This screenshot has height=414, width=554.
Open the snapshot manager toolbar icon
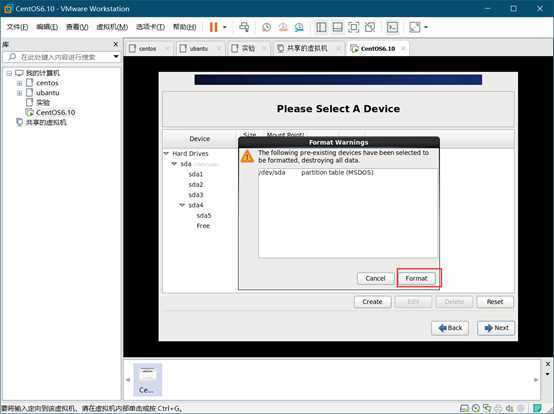click(299, 27)
